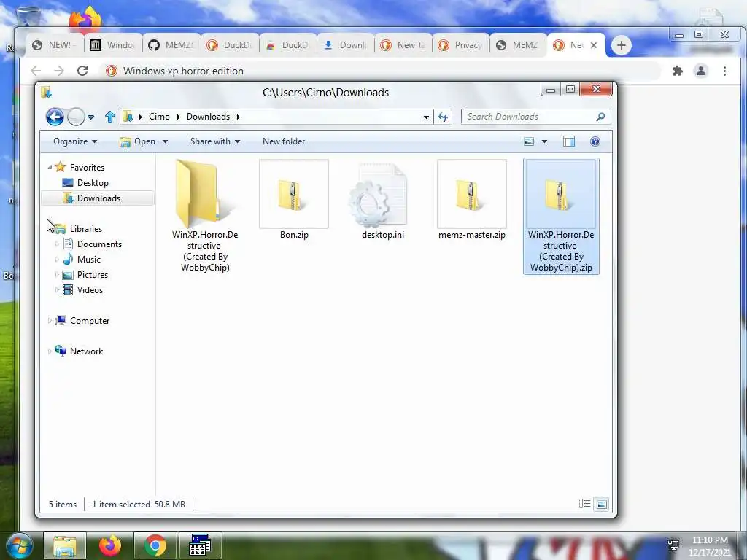Screen dimensions: 747x560
Task: Select the WinXP.Horror.Destructive folder
Action: click(205, 216)
